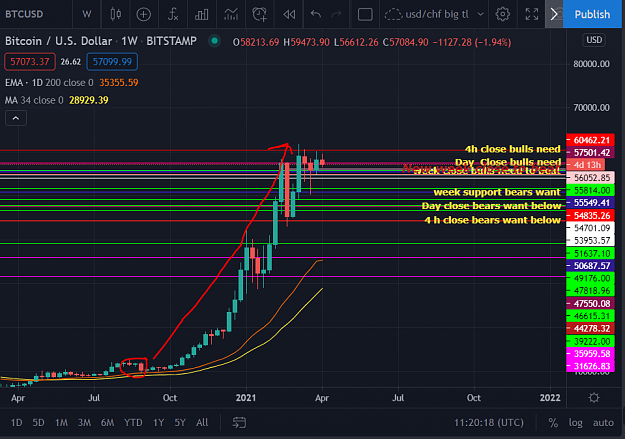Click the 57501.42 purple price label
Screen dimensions: 625x439
[x=590, y=152]
